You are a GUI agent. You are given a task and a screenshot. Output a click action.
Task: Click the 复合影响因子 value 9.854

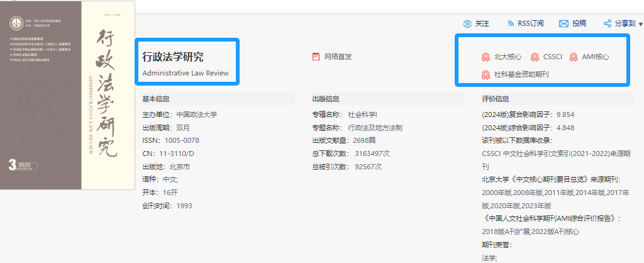(x=565, y=115)
